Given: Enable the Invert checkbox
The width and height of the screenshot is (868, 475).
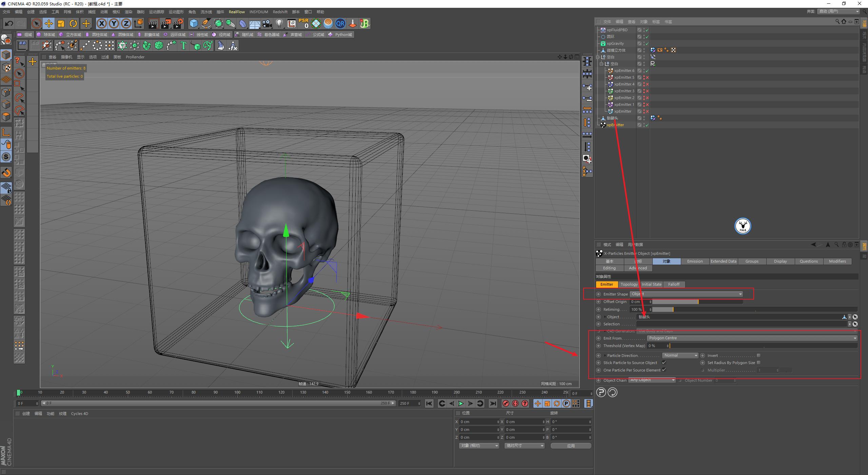Looking at the screenshot, I should pos(759,355).
